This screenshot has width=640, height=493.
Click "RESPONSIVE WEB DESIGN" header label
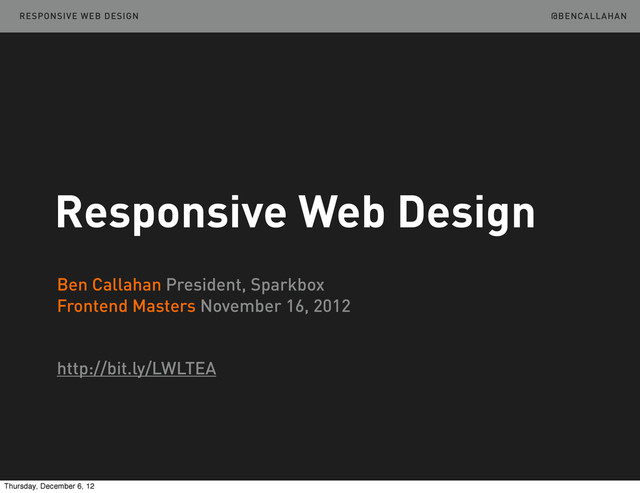[x=79, y=16]
